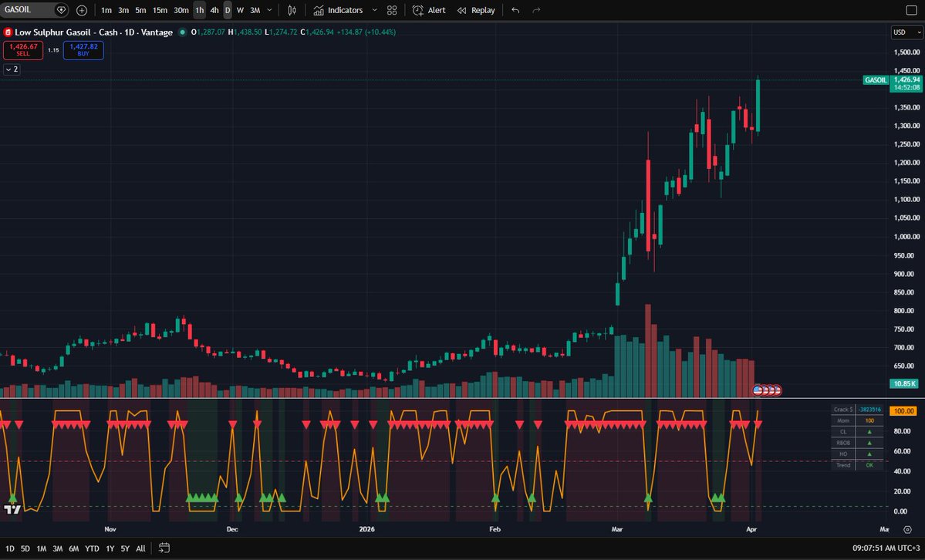Start bar Replay mode

tap(476, 10)
